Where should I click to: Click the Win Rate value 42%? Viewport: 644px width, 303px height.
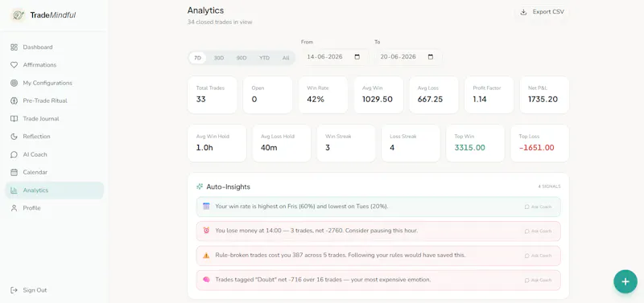316,99
